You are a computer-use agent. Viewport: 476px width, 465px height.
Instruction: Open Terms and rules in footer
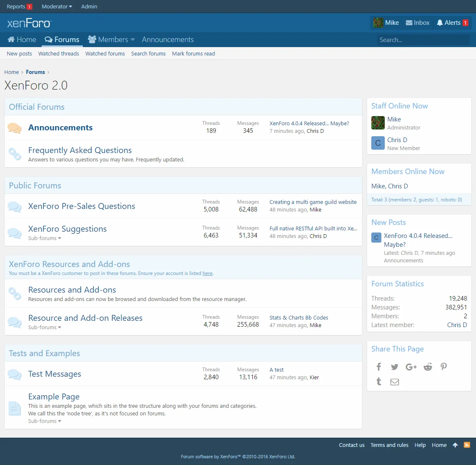389,445
